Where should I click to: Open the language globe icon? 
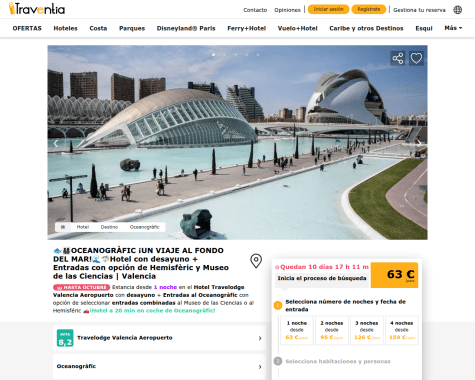pos(458,10)
